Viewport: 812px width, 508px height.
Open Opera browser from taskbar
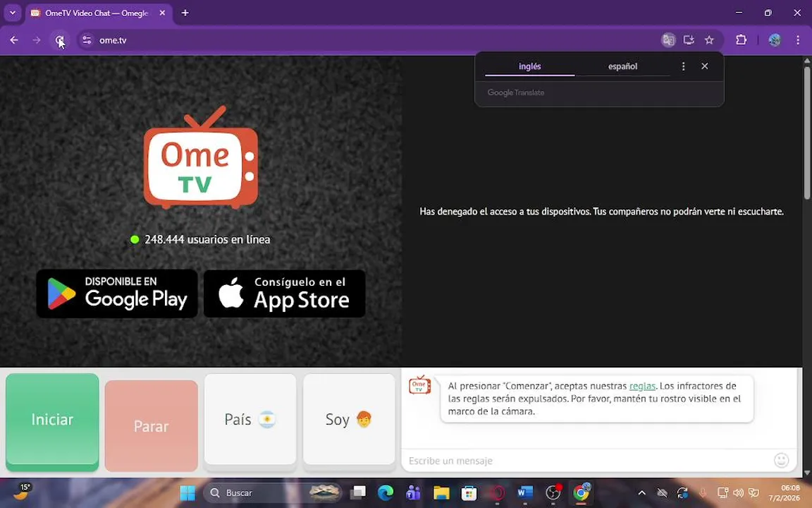coord(497,492)
